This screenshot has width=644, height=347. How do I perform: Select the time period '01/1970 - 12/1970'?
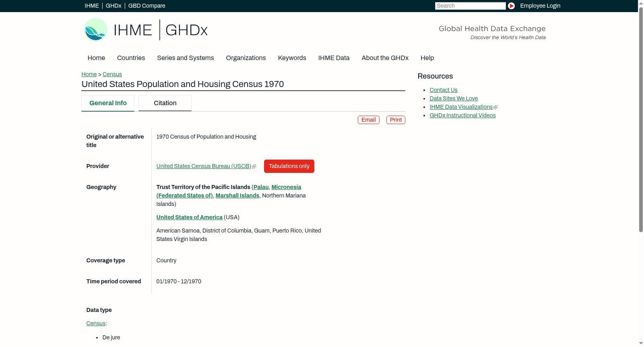[x=179, y=281]
